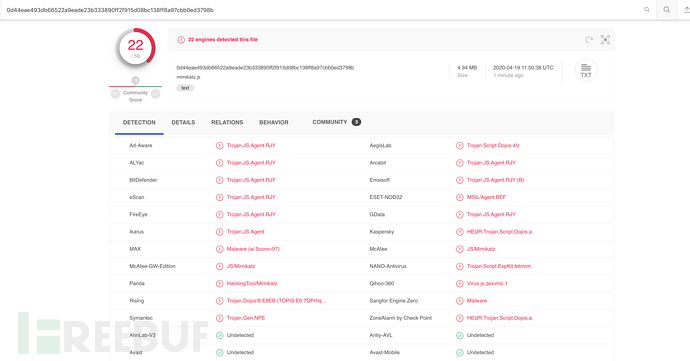Open the similar files graph icon

tap(606, 40)
